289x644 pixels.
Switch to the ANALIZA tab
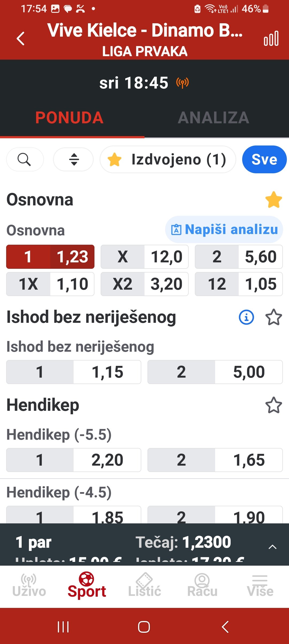click(214, 118)
